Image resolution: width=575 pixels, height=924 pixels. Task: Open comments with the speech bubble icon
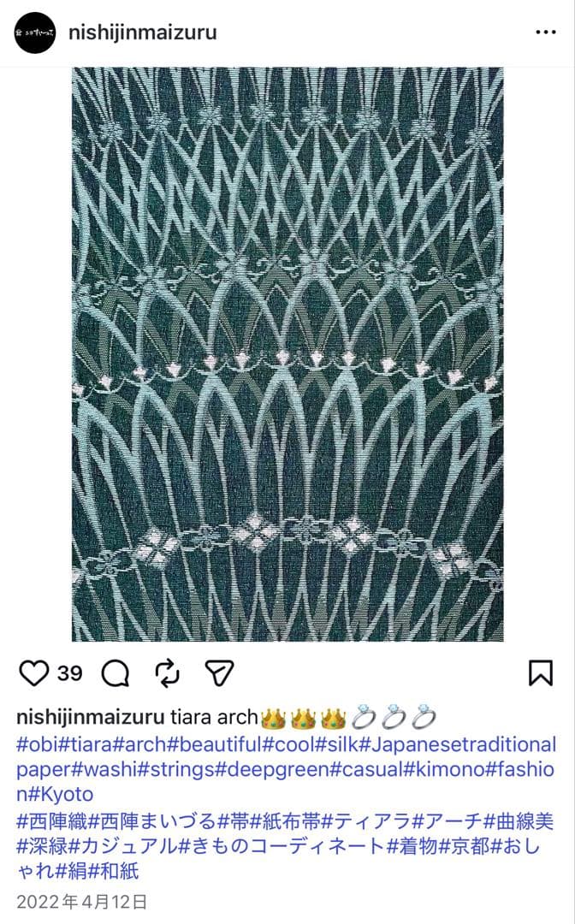click(116, 673)
